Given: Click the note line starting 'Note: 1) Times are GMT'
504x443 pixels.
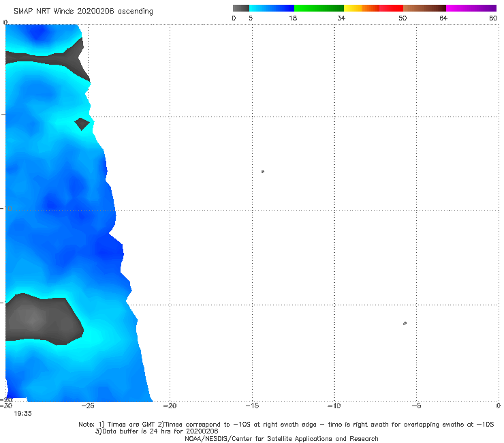Looking at the screenshot, I should pos(286,425).
